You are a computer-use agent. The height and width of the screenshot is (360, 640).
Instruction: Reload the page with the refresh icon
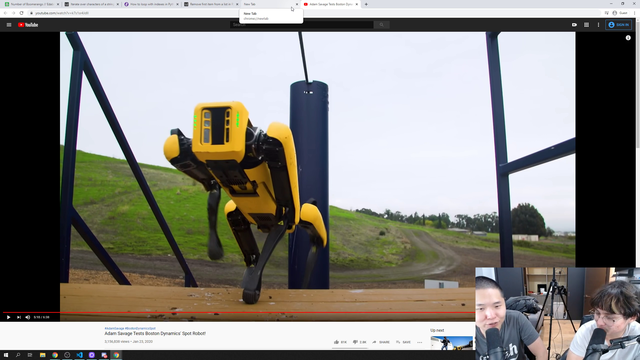[22, 13]
